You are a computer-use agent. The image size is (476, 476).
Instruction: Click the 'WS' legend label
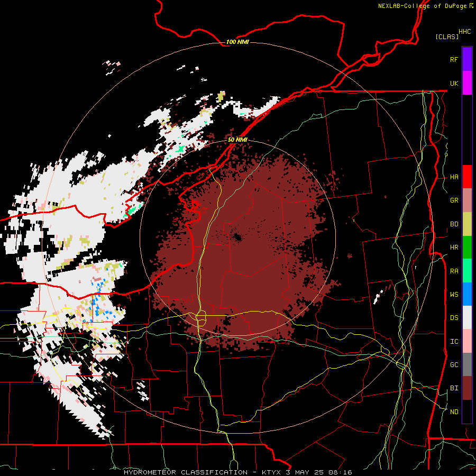coord(454,294)
